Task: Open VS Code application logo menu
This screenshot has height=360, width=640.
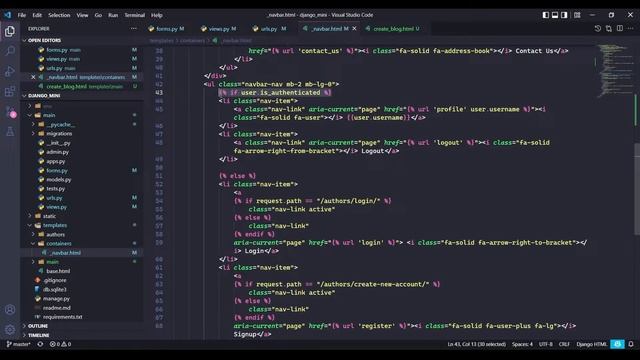Action: 8,15
